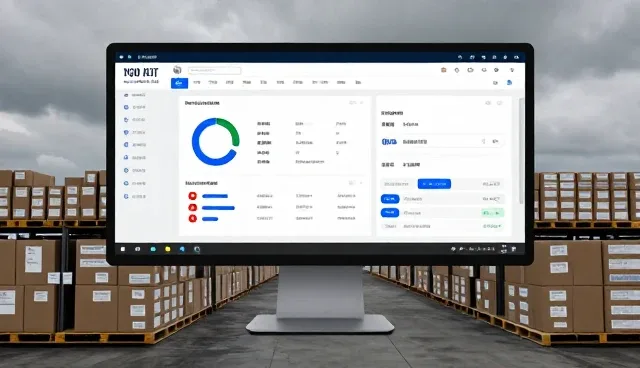Click the white square Start icon on the taskbar
The image size is (640, 368).
(123, 249)
